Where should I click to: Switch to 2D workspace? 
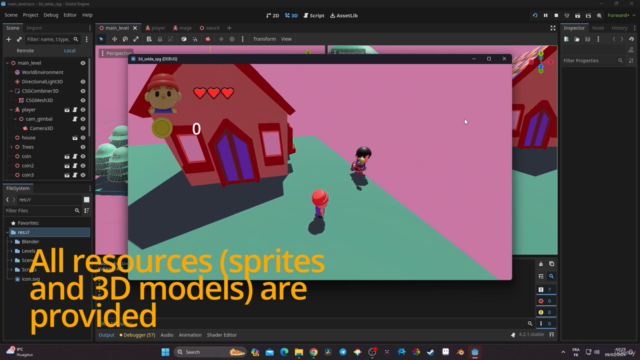point(273,16)
